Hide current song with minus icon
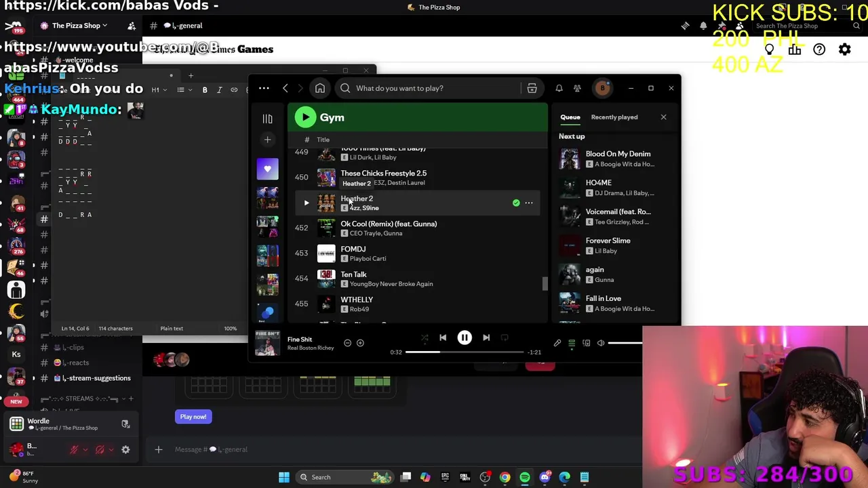 point(347,343)
